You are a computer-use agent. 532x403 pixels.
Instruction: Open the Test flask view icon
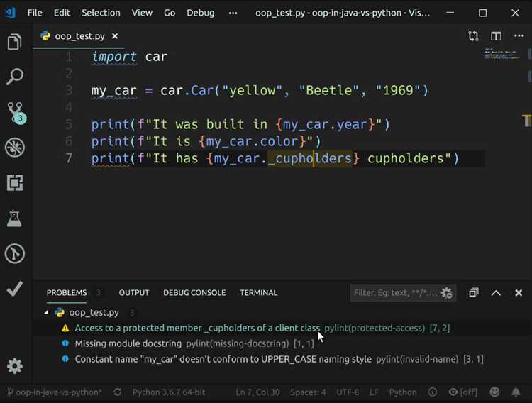pyautogui.click(x=14, y=219)
